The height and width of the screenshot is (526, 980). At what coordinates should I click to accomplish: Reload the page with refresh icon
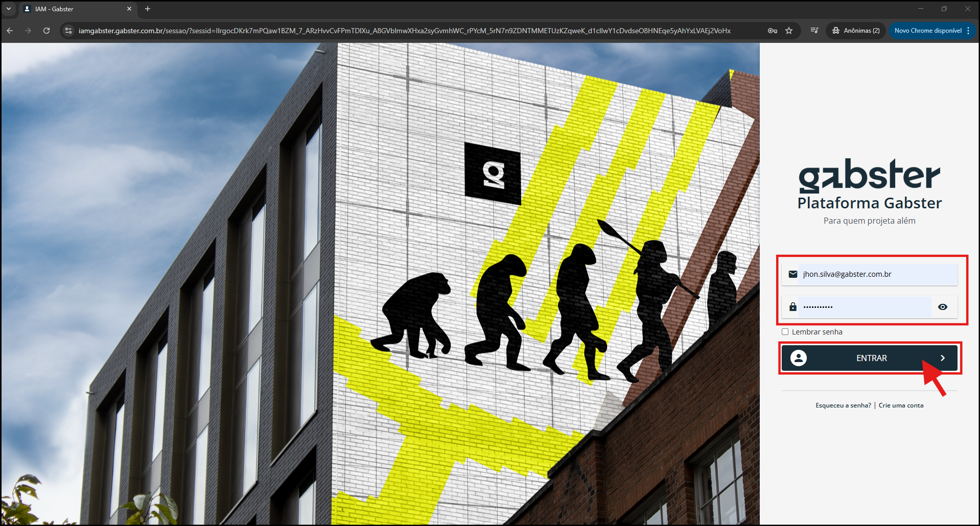click(x=46, y=31)
